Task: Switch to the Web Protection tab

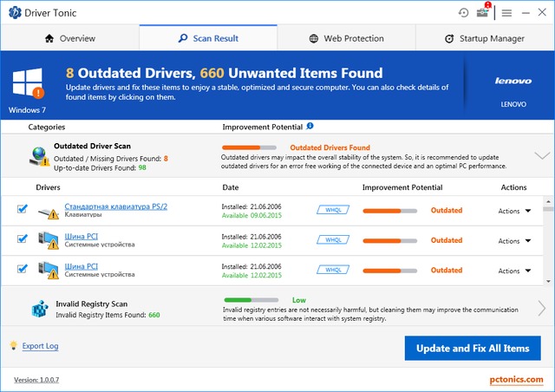Action: coord(346,38)
